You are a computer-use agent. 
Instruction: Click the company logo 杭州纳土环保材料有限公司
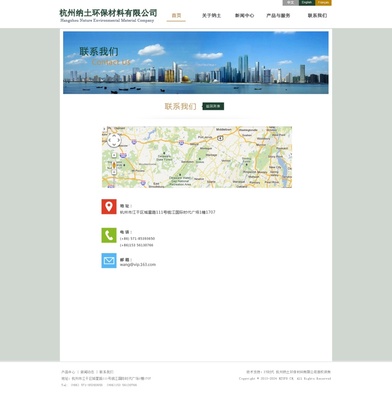(108, 15)
